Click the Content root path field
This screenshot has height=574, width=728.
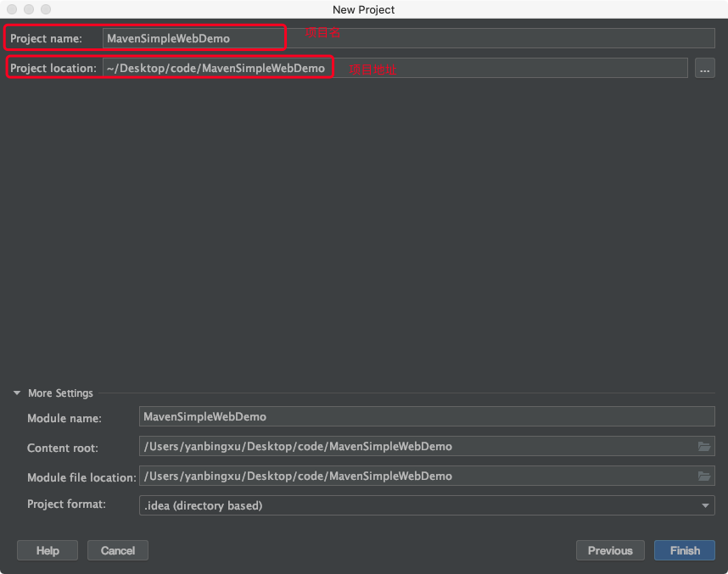[x=427, y=446]
